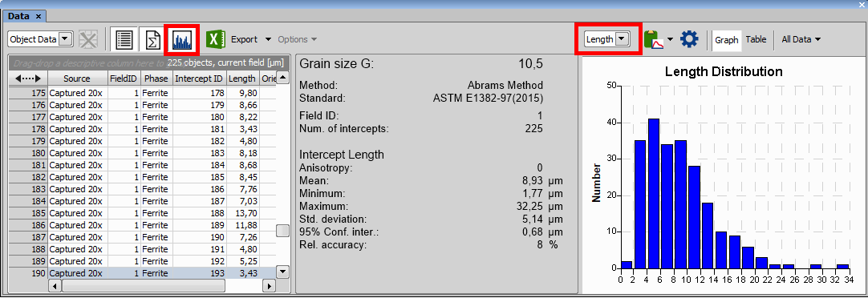Expand the All Data filter menu
This screenshot has height=298, width=868.
coord(801,39)
